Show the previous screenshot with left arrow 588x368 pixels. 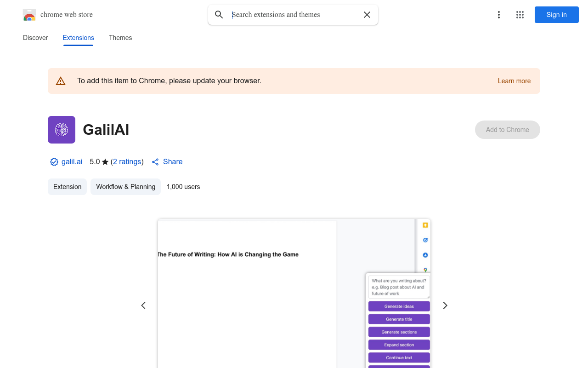click(x=143, y=305)
